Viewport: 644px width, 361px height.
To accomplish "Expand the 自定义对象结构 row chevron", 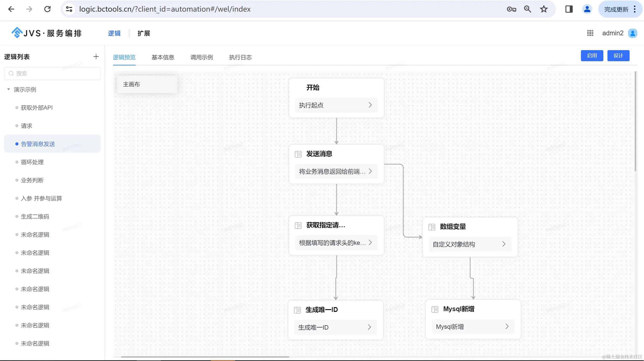I will point(503,244).
